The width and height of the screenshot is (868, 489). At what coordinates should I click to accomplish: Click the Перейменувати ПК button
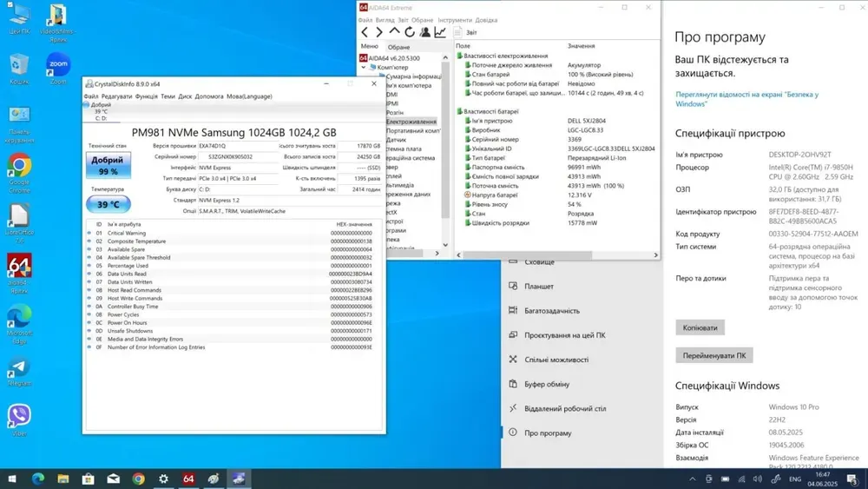pyautogui.click(x=713, y=355)
